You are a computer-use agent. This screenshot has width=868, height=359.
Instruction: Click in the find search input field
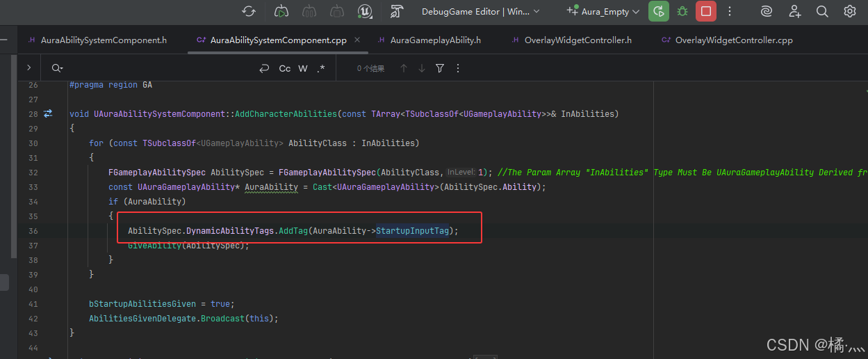point(160,68)
